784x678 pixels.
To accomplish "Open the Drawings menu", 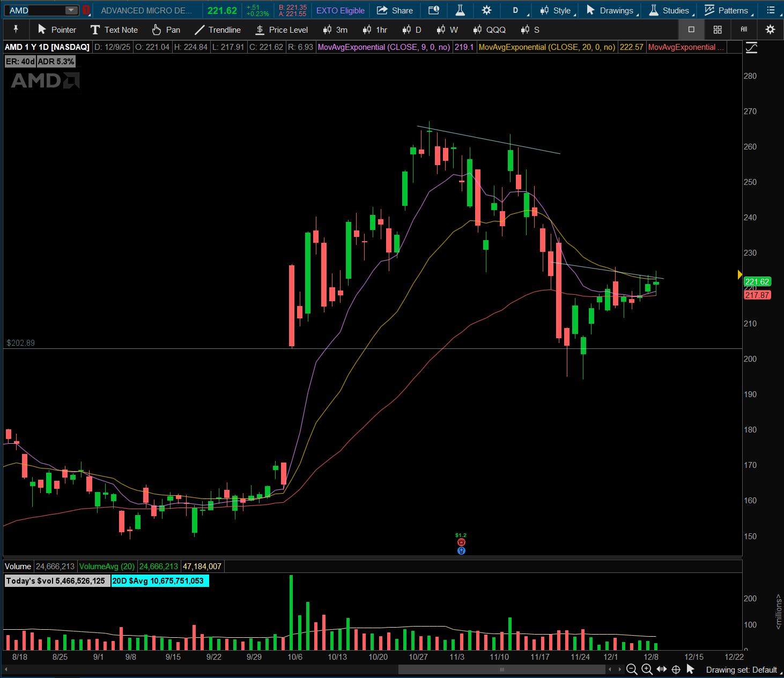I will tap(611, 10).
